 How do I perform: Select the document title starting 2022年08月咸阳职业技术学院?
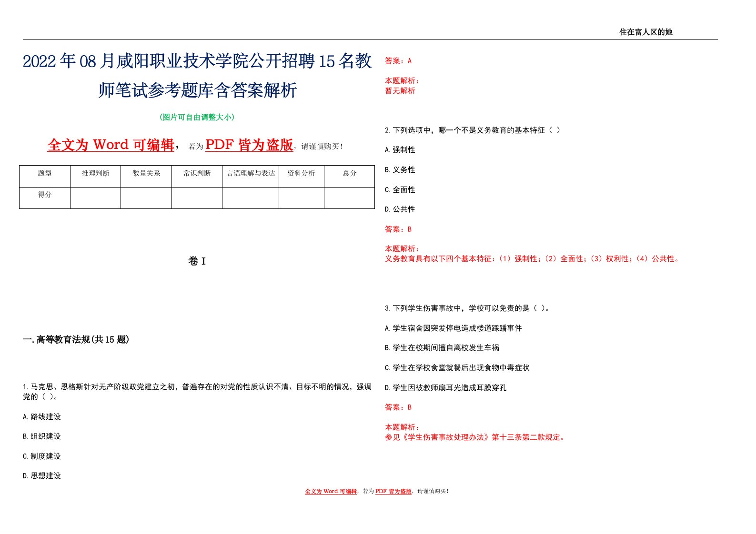point(197,76)
